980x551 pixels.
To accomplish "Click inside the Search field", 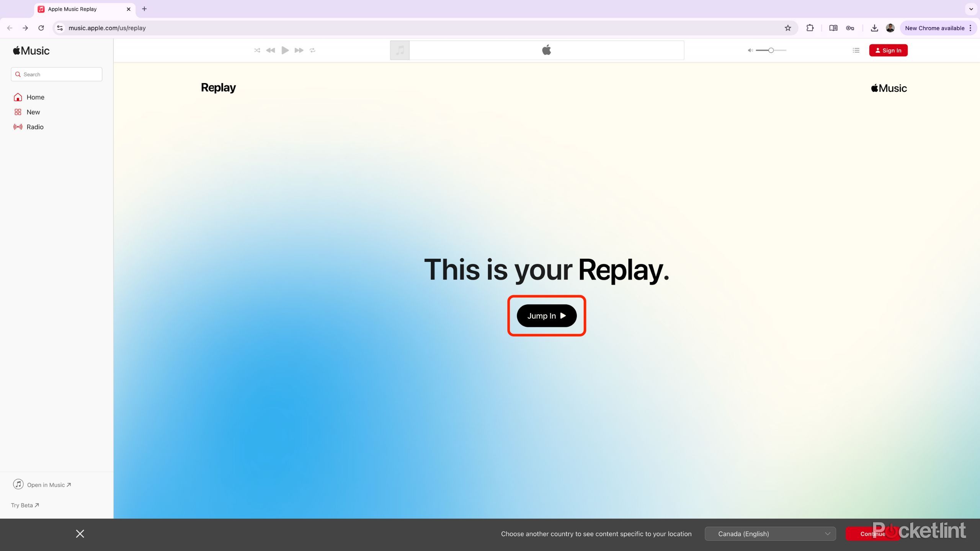I will [56, 74].
